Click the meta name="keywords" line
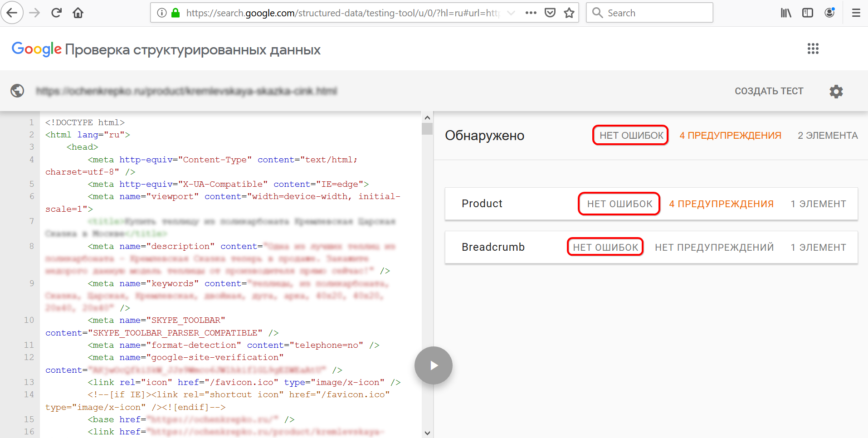Image resolution: width=868 pixels, height=438 pixels. [x=217, y=296]
